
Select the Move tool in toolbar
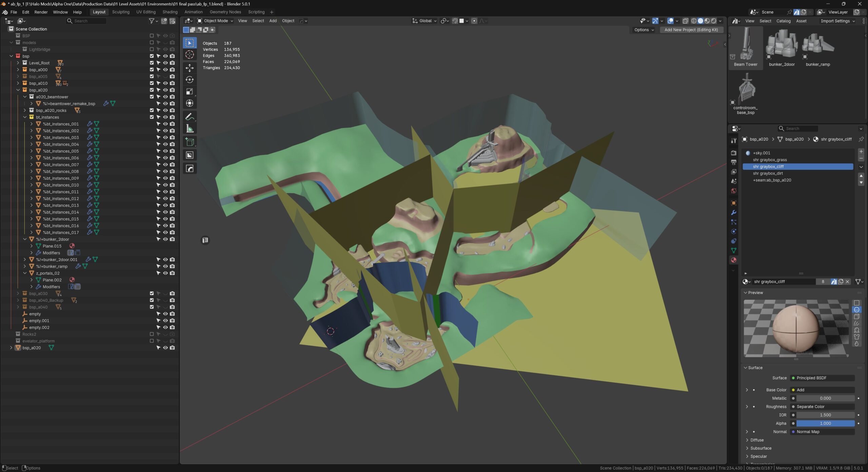point(190,68)
